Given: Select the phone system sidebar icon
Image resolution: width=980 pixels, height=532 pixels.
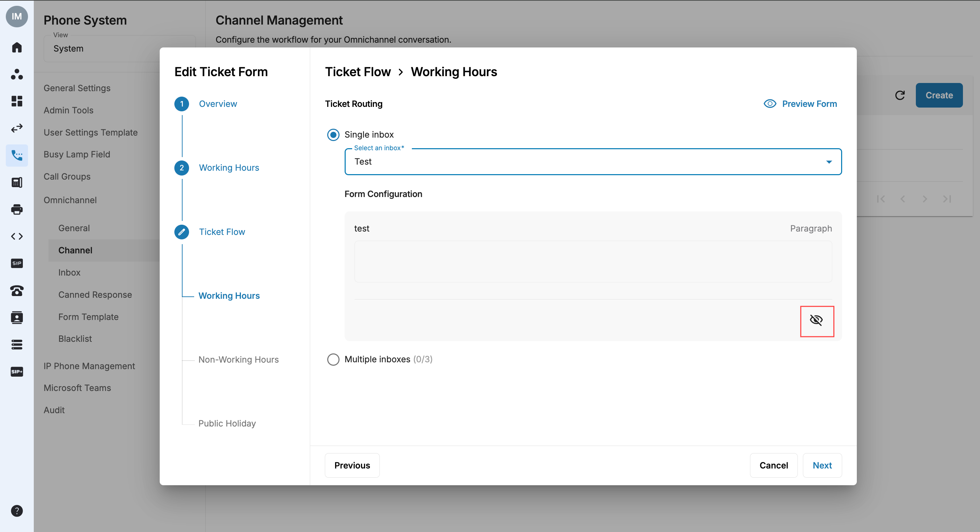Looking at the screenshot, I should pos(17,155).
